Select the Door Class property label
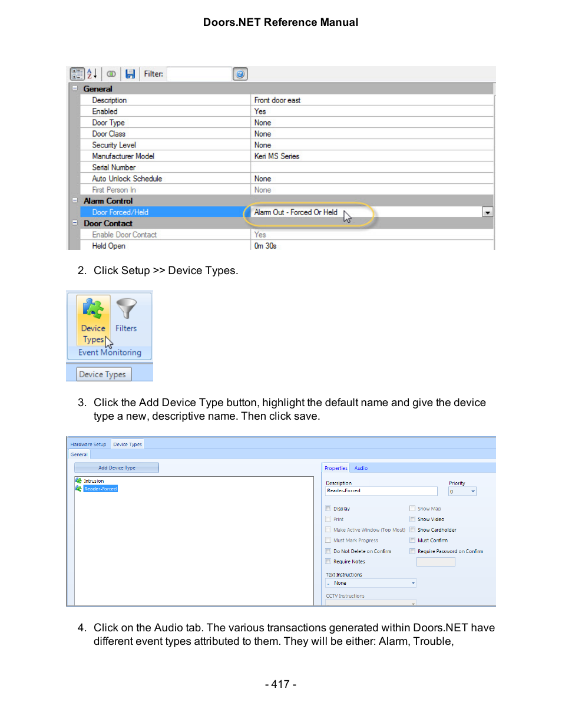This screenshot has height=728, width=562. (108, 134)
